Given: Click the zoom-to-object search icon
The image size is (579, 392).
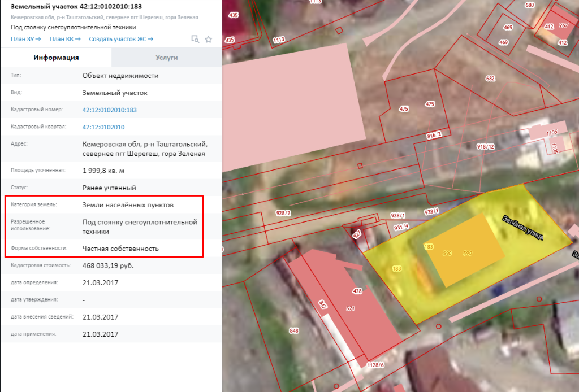Looking at the screenshot, I should (195, 39).
